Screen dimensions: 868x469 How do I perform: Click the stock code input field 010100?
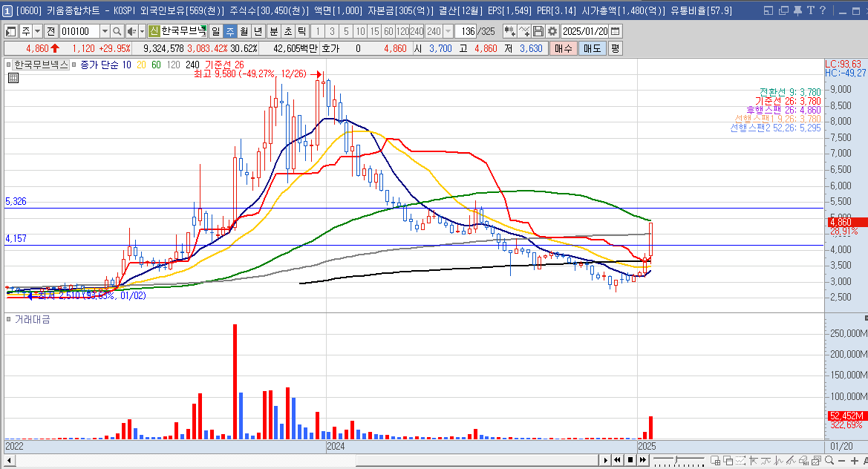(79, 31)
